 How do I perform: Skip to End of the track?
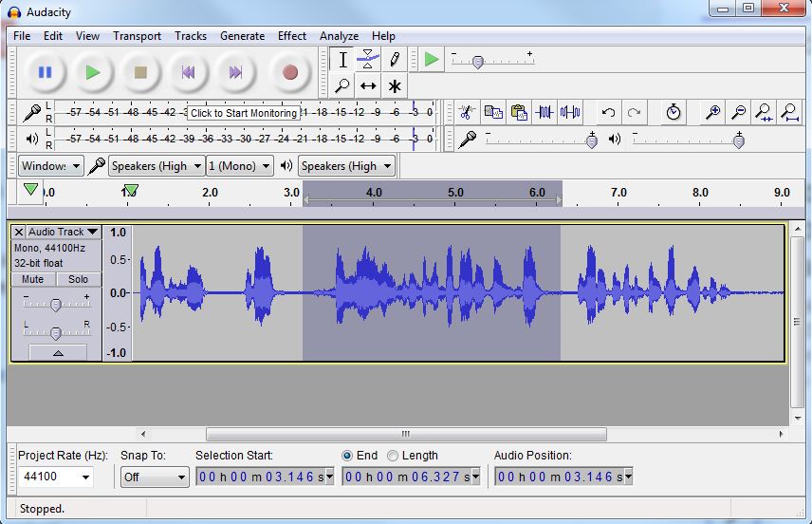(x=235, y=72)
